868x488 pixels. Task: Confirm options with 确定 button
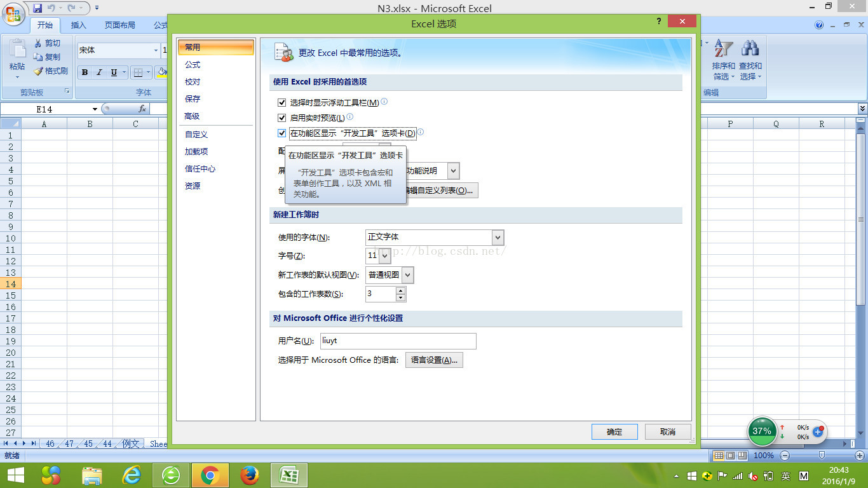coord(614,432)
